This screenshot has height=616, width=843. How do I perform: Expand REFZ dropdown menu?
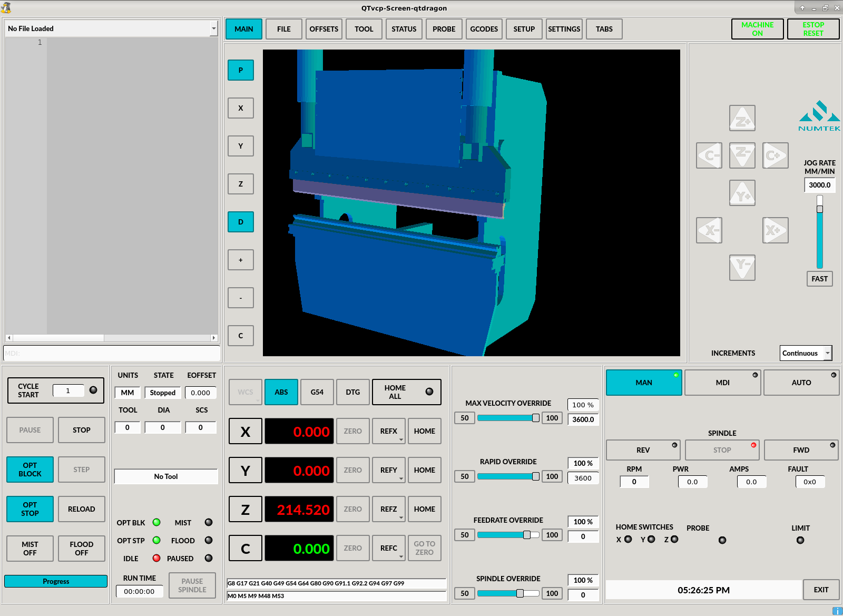coord(401,517)
